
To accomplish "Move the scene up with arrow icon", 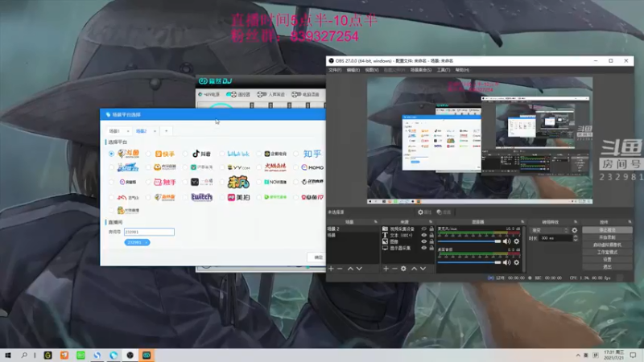I will coord(350,269).
